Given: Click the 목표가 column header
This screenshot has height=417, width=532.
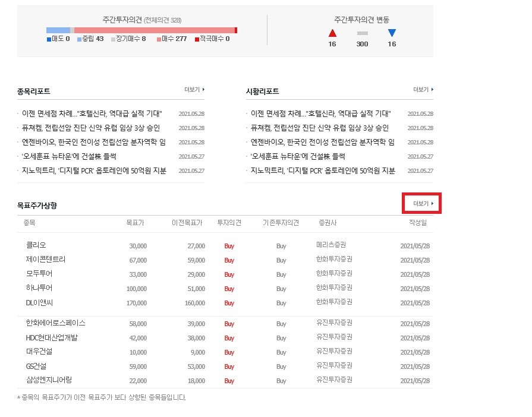Looking at the screenshot, I should [135, 223].
